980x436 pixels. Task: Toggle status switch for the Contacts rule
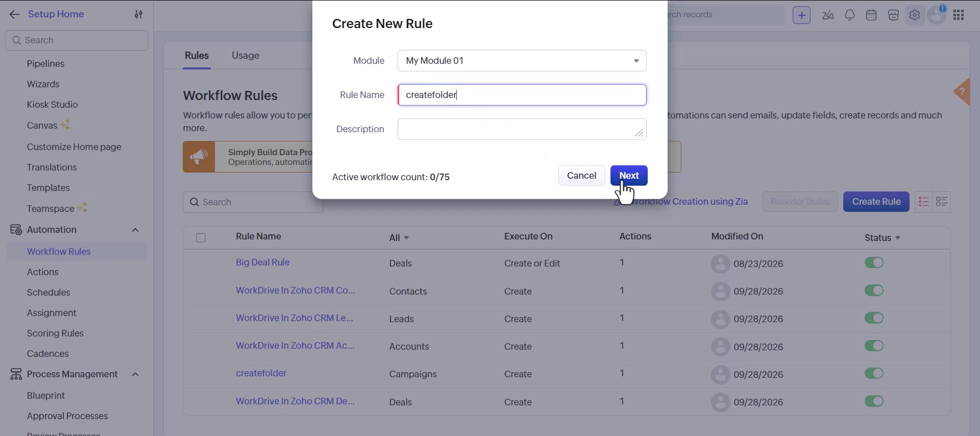(874, 290)
